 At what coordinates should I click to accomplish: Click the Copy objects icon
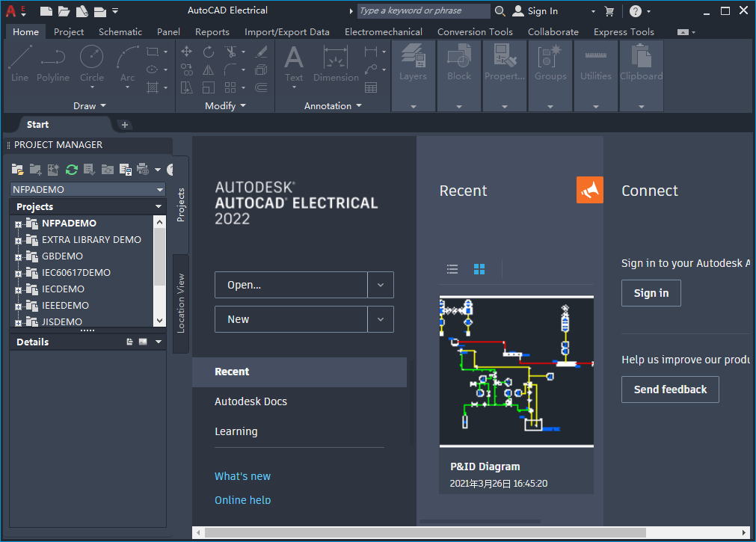187,70
